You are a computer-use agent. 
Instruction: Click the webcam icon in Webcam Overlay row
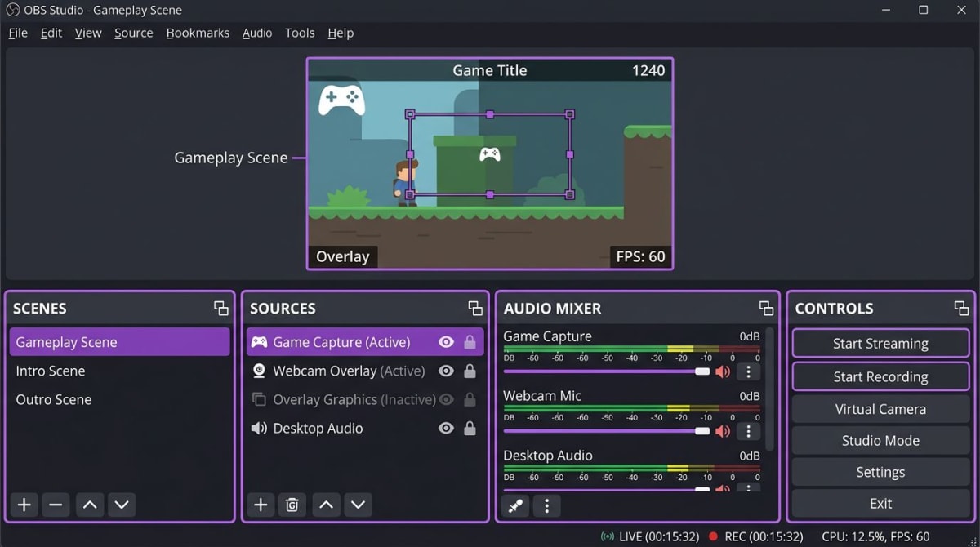[x=259, y=371]
